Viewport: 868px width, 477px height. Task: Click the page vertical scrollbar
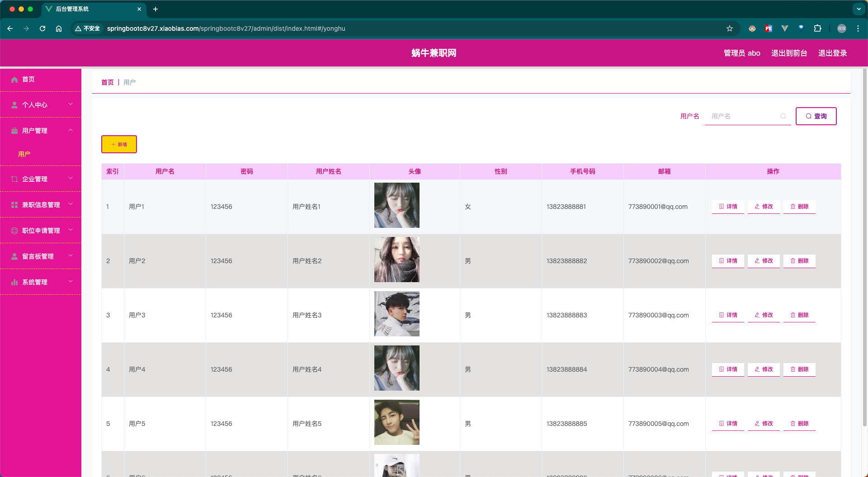coord(865,248)
